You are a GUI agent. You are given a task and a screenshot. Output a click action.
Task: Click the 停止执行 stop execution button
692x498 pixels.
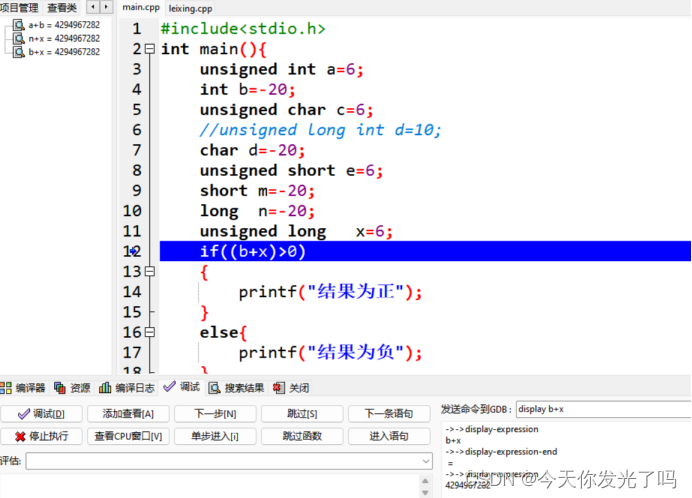[x=41, y=436]
